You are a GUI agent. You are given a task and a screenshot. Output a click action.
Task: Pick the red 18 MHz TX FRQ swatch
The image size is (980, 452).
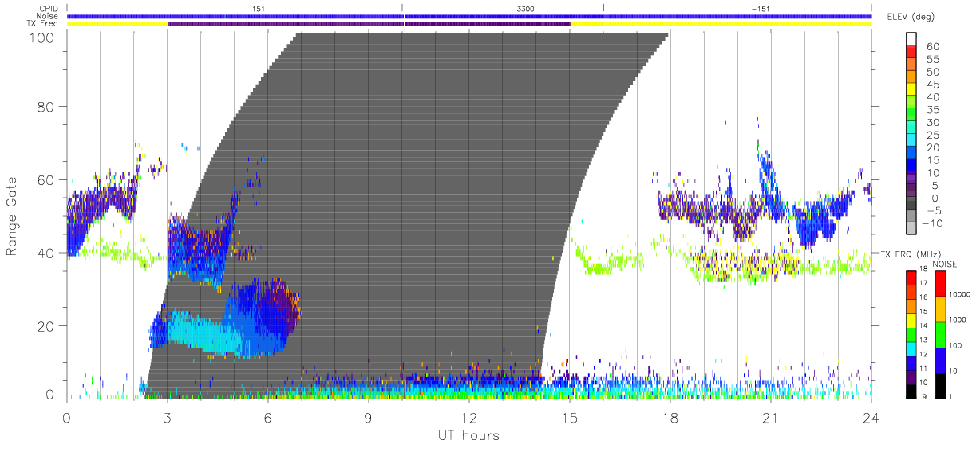coord(911,277)
